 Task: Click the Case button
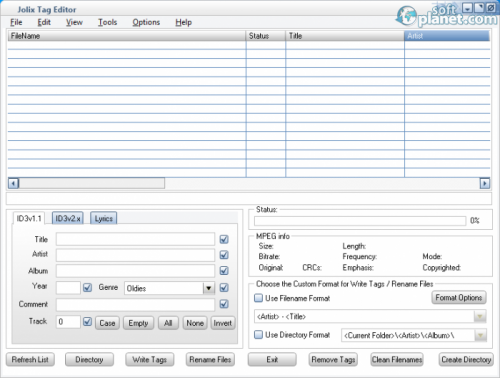click(x=107, y=323)
